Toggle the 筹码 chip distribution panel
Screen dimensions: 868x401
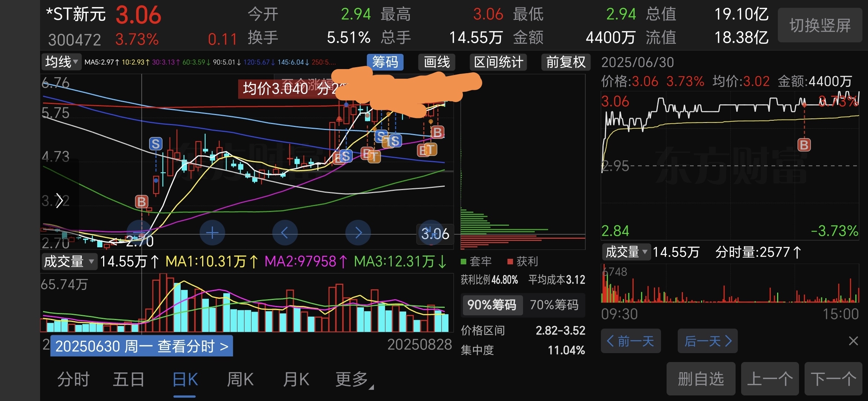click(x=385, y=62)
